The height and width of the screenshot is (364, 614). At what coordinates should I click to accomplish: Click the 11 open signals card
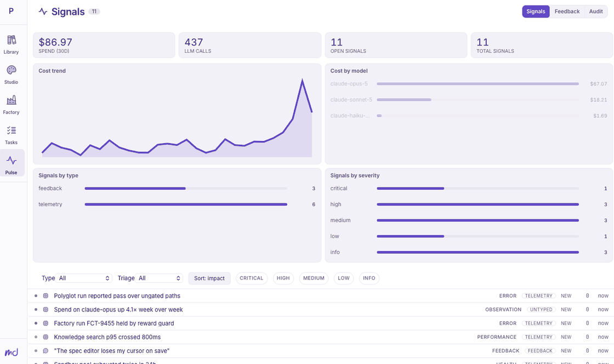click(396, 46)
